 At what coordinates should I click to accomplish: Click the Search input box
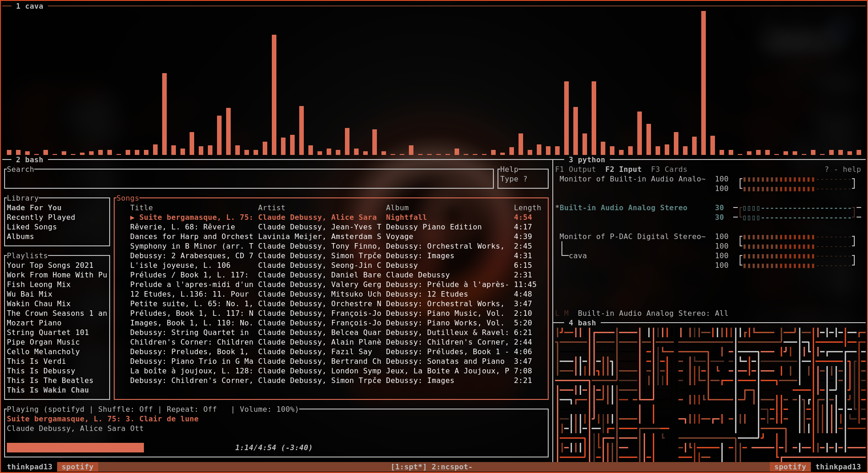(249, 179)
